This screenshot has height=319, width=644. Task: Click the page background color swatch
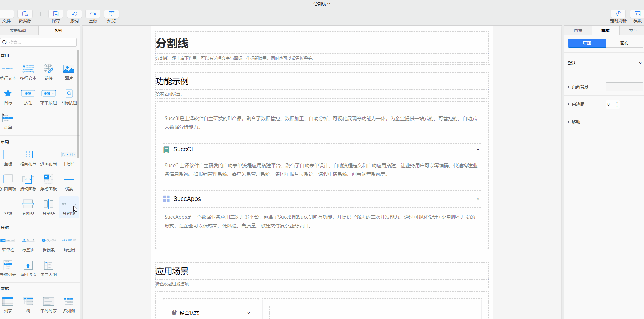624,87
